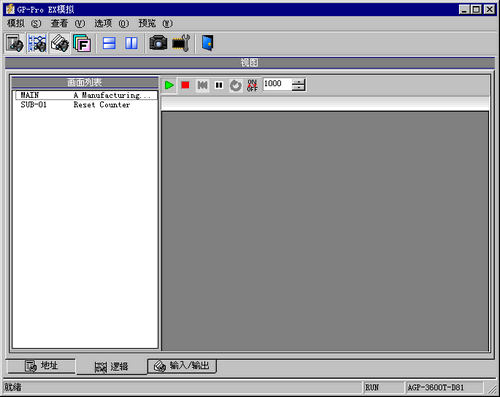Viewport: 500px width, 397px height.
Task: Switch to the 输入/输出 tab
Action: pyautogui.click(x=182, y=366)
